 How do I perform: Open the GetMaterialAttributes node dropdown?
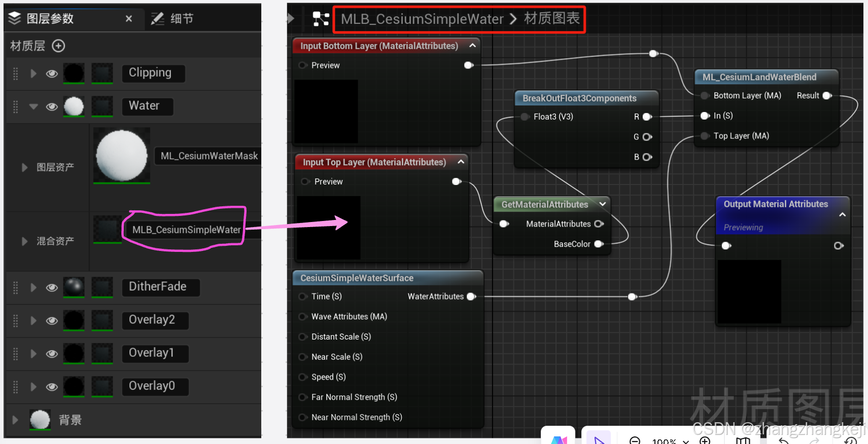tap(603, 204)
